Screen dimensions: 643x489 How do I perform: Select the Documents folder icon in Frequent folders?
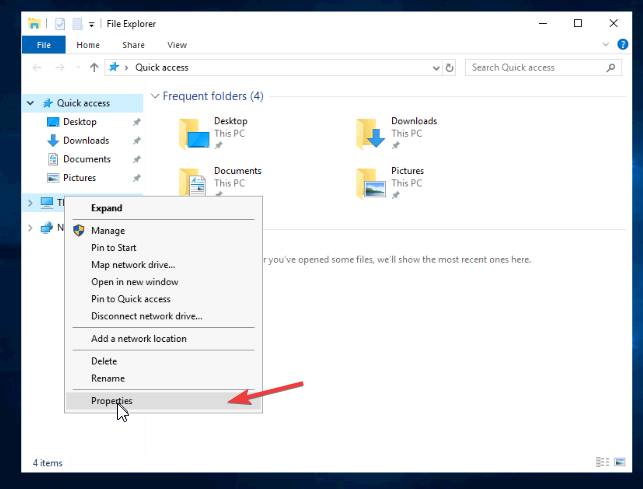coord(193,182)
